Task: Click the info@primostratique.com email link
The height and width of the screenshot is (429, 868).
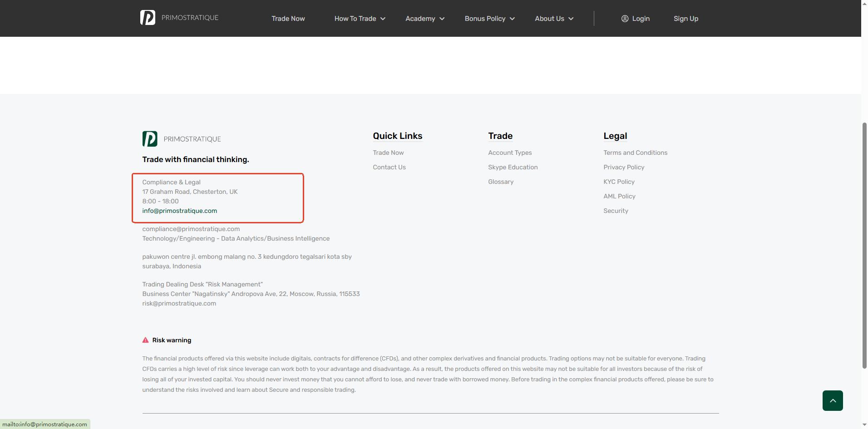Action: click(179, 211)
